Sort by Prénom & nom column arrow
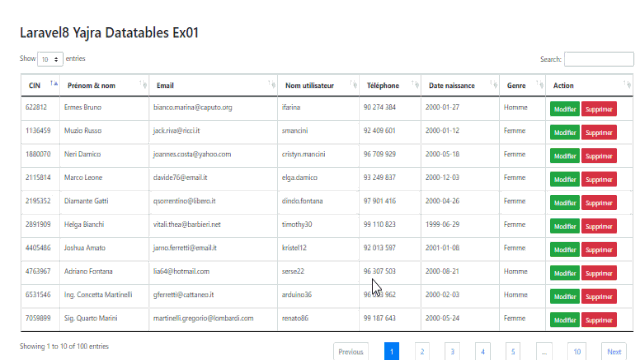This screenshot has height=360, width=640. click(143, 84)
